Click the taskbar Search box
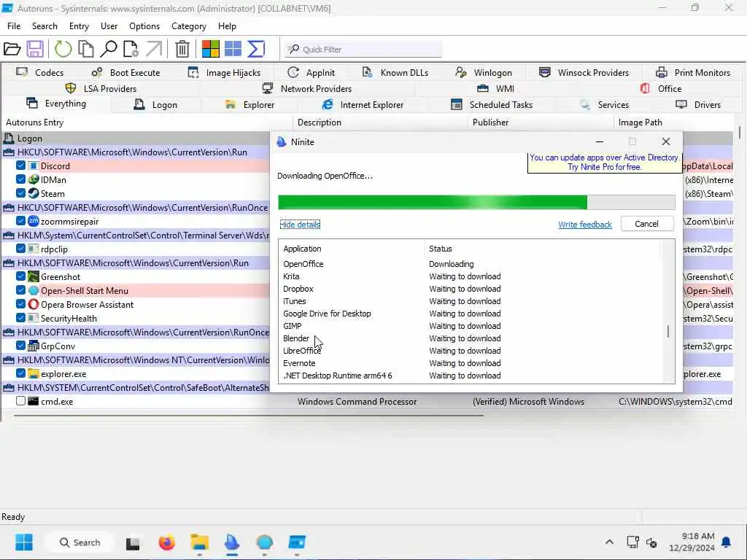The image size is (747, 560). pos(79,542)
